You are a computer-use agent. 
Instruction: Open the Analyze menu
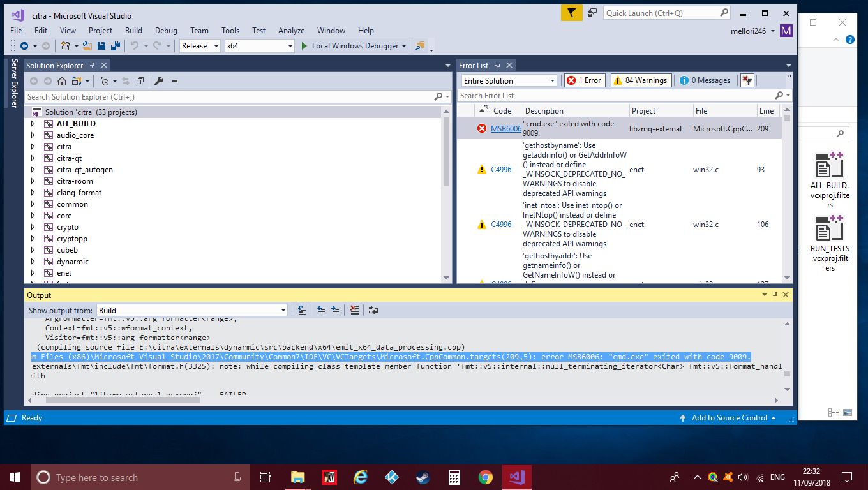[291, 30]
